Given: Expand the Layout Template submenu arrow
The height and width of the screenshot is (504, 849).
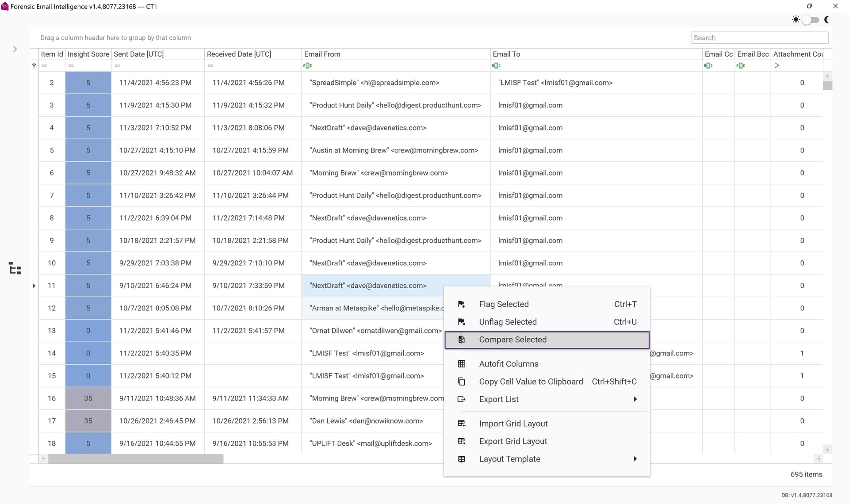Looking at the screenshot, I should (635, 459).
